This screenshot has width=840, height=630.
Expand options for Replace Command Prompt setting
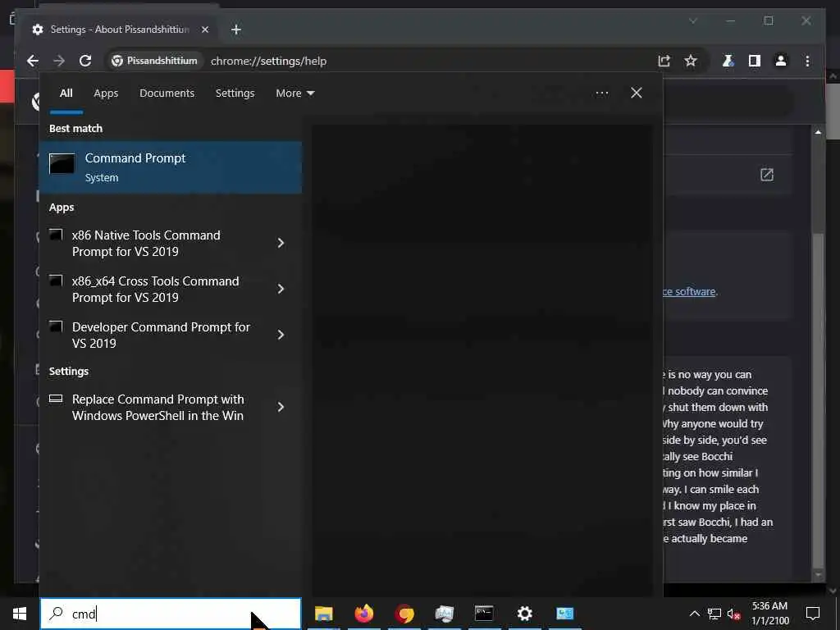click(281, 407)
